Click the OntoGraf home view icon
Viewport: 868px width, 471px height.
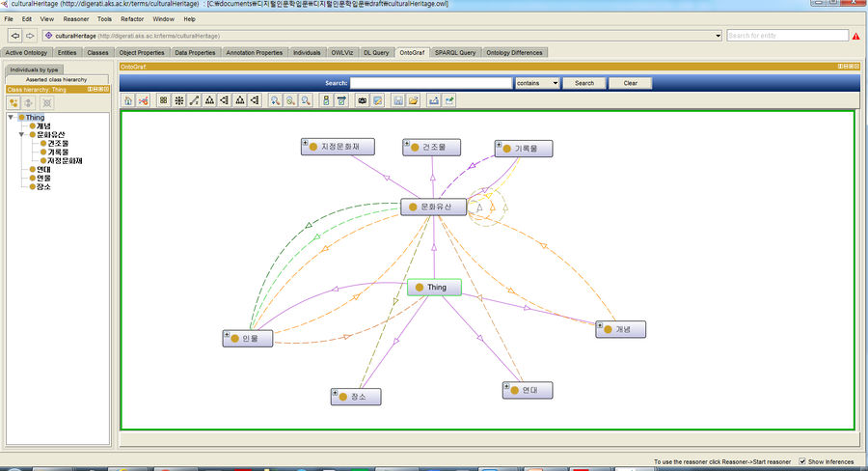(x=128, y=100)
